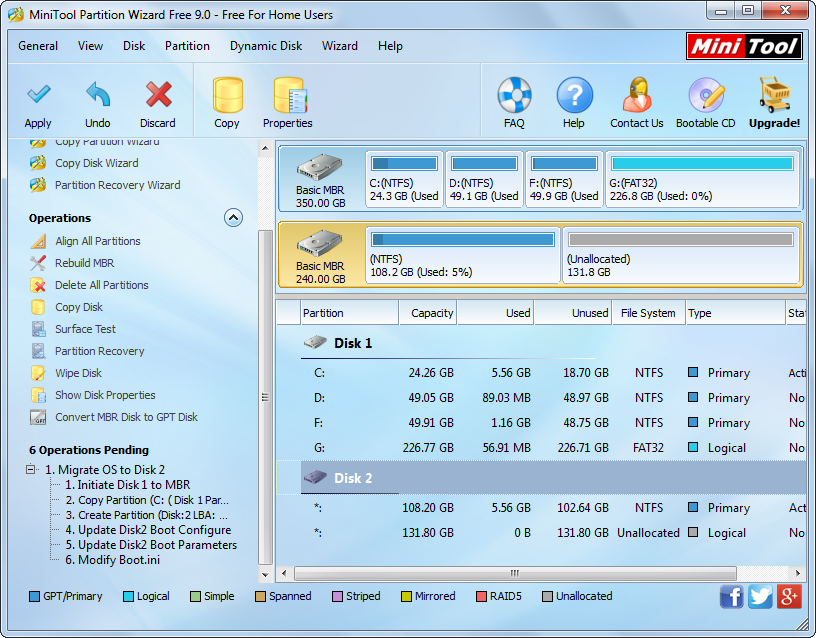Screen dimensions: 816x638
Task: Click the Partition Recovery operation link
Action: [99, 351]
